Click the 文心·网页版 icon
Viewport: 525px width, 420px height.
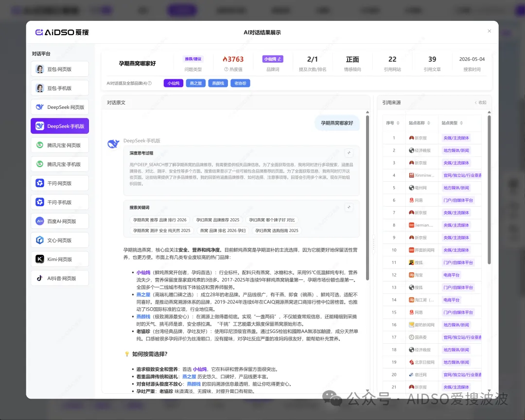coord(40,240)
